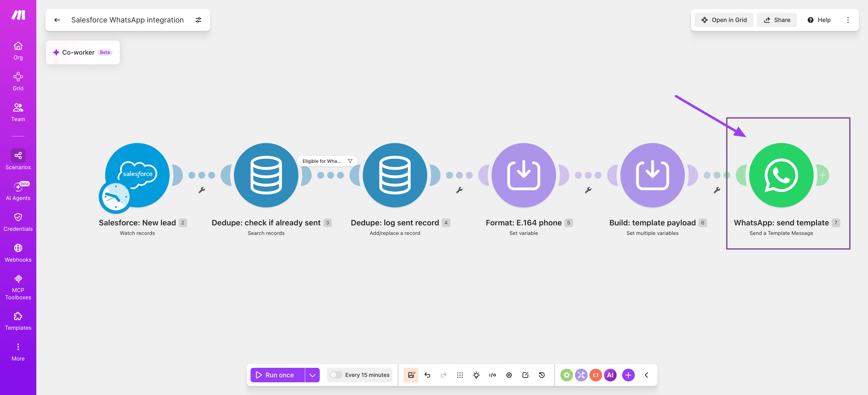This screenshot has height=395, width=868.
Task: Open the previous versions history icon
Action: [x=542, y=375]
